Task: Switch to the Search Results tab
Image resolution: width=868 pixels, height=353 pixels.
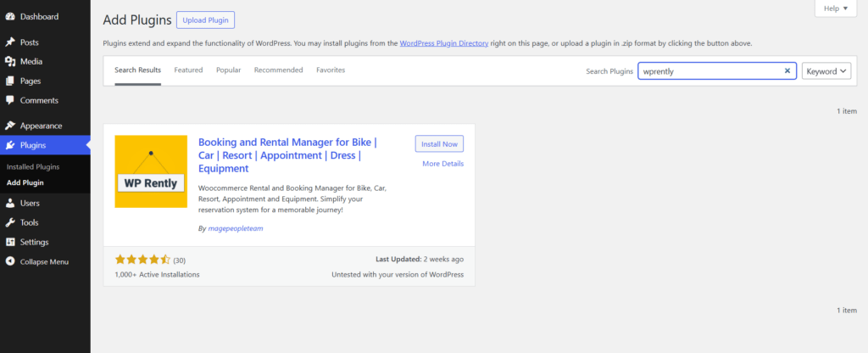Action: (138, 70)
